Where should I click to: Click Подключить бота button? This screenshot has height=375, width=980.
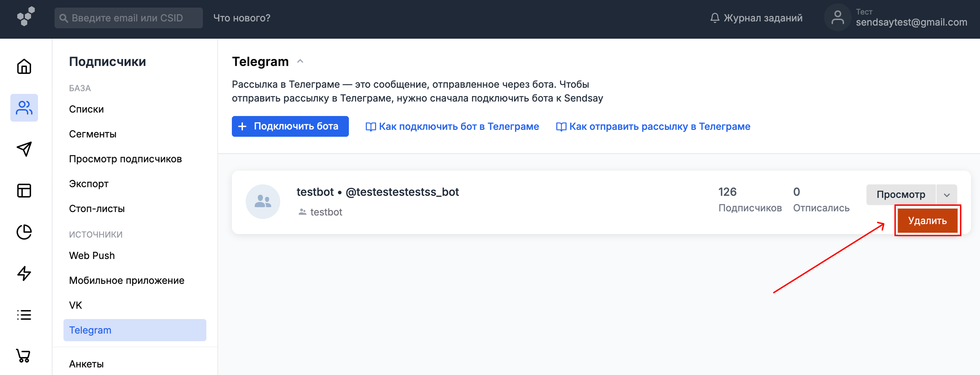pos(290,126)
